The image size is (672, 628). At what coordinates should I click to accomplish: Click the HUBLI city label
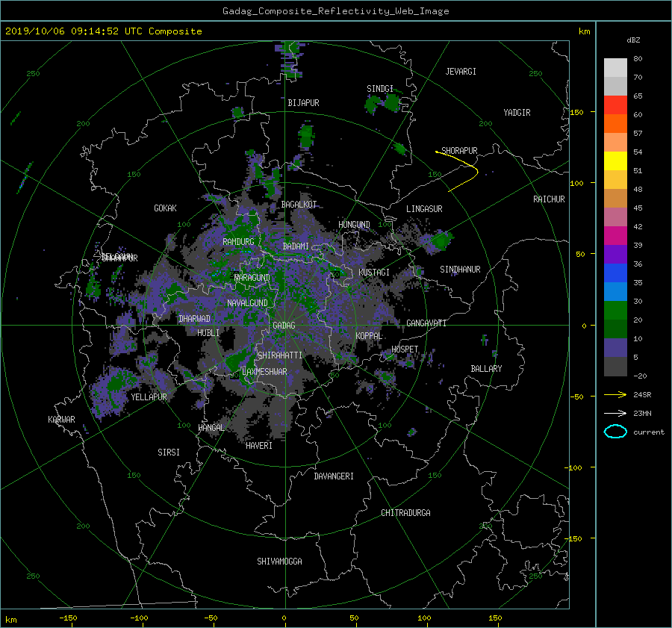coord(208,332)
